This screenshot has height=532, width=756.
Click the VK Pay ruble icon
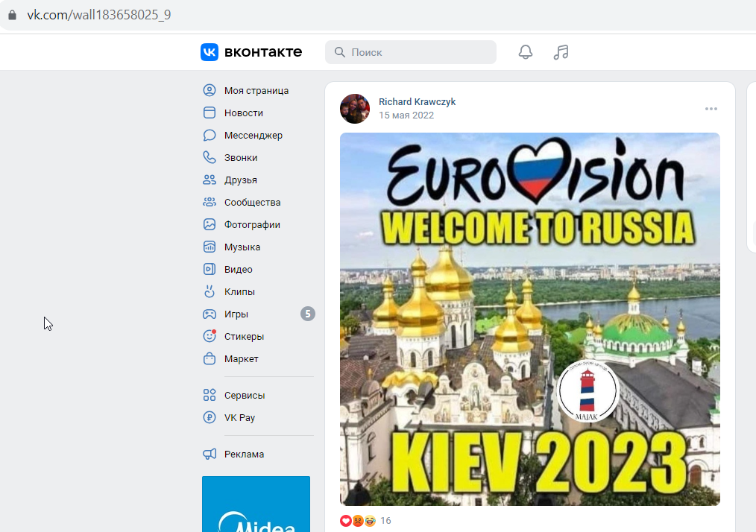[210, 417]
